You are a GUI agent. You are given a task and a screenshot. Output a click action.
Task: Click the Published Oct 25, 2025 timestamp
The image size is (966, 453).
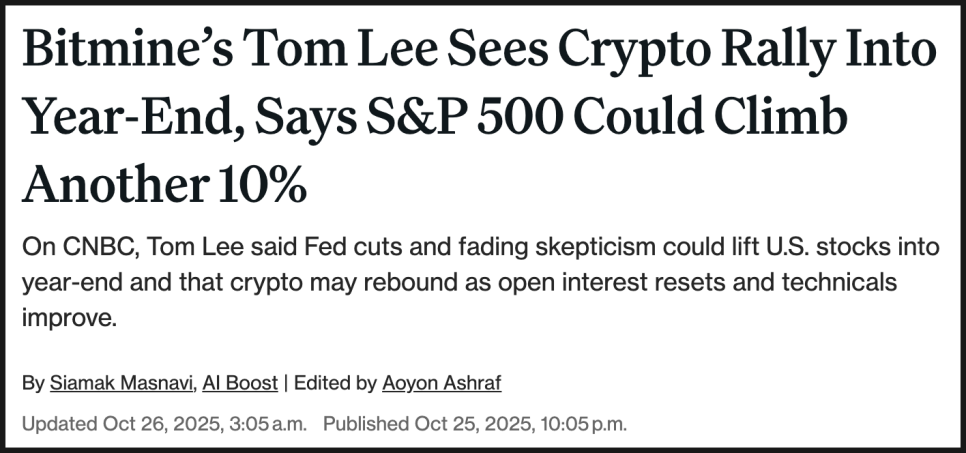pyautogui.click(x=475, y=423)
